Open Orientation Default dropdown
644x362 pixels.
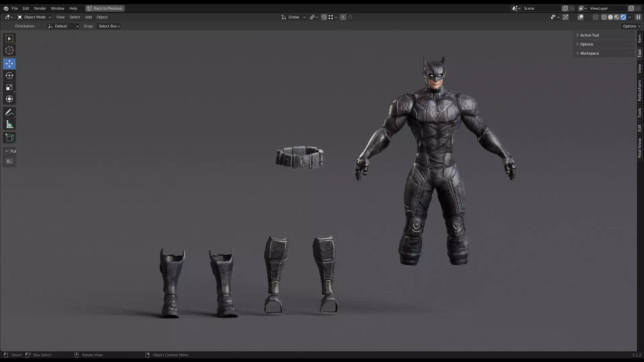[x=63, y=26]
